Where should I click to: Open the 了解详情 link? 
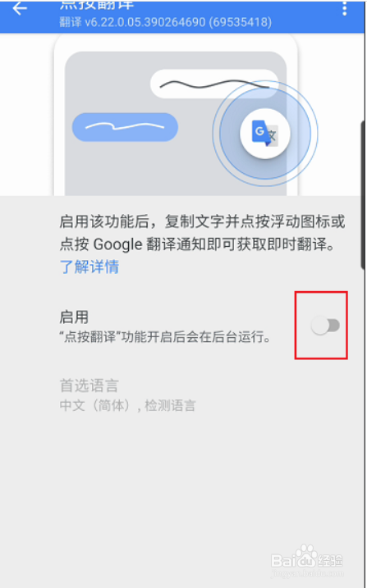pos(89,267)
